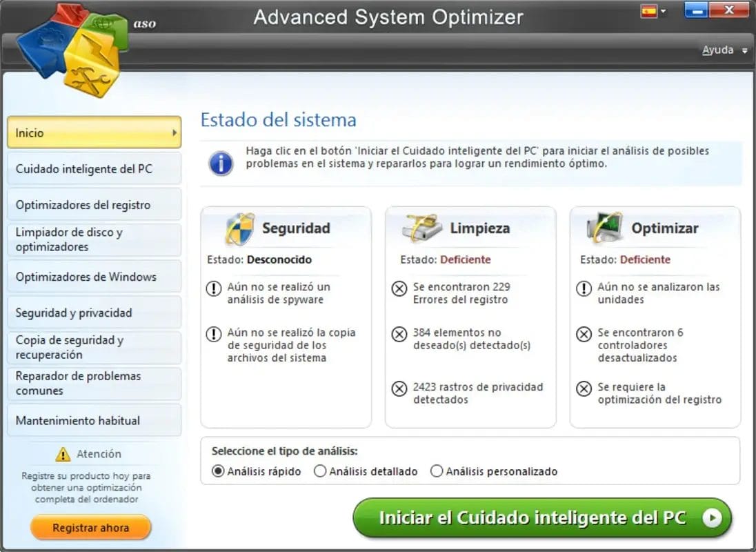The width and height of the screenshot is (756, 552).
Task: Start Iniciar el Cuidado inteligente del PC
Action: [541, 517]
